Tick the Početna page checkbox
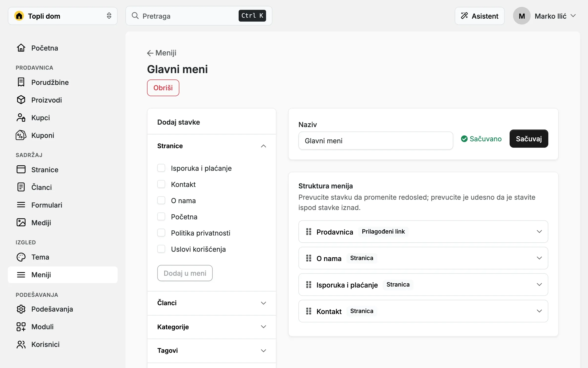Image resolution: width=588 pixels, height=368 pixels. 161,217
